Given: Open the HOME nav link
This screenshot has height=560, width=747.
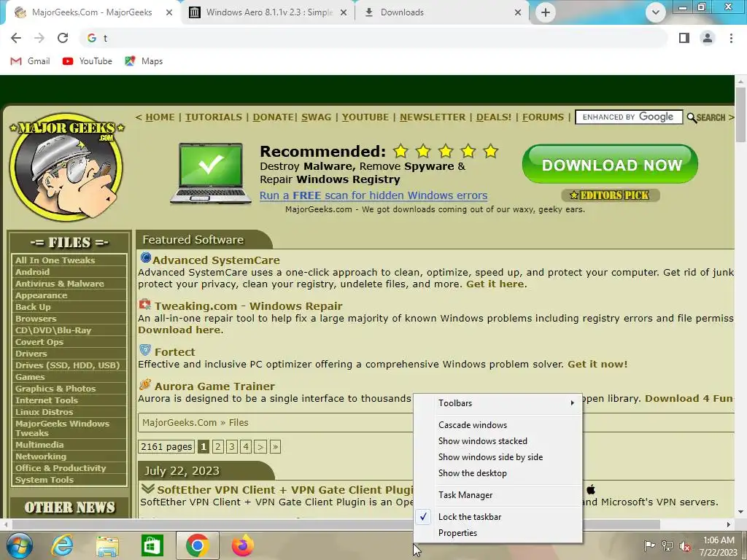Looking at the screenshot, I should (x=160, y=117).
